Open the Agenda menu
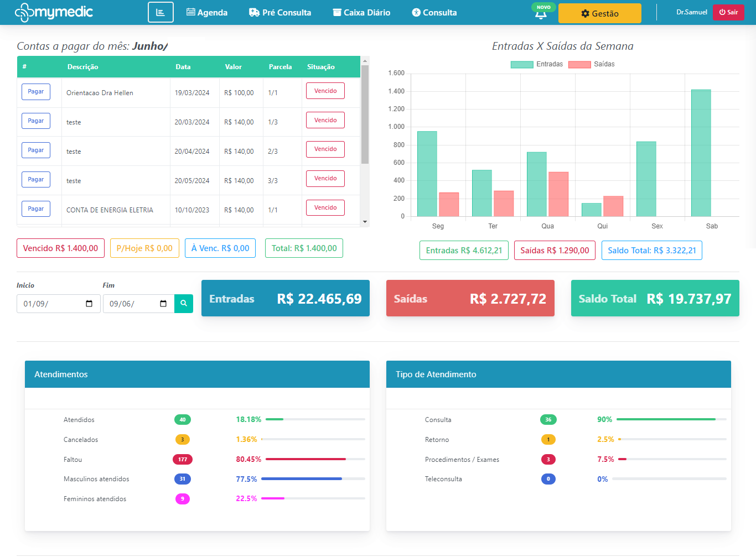 207,12
